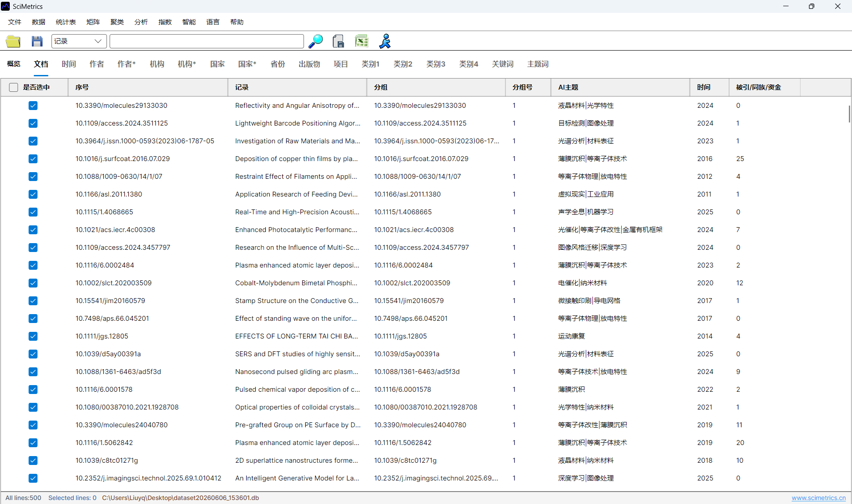Click the blue running man icon
The height and width of the screenshot is (504, 852).
[385, 41]
